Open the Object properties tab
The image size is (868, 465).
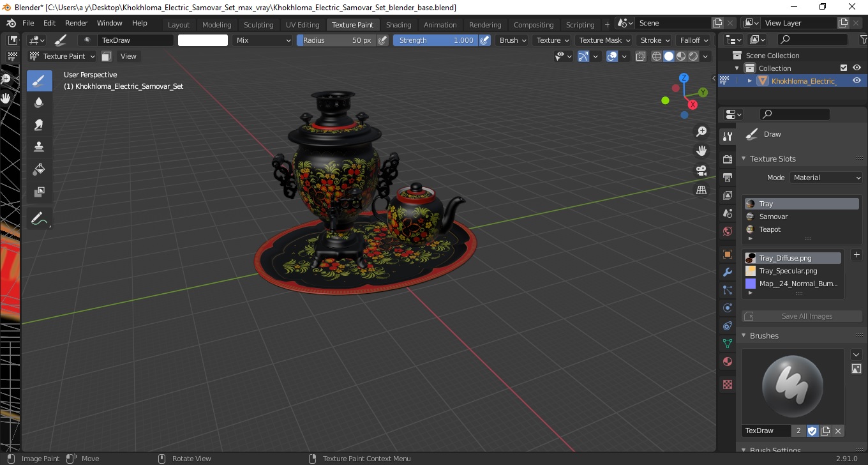[727, 254]
